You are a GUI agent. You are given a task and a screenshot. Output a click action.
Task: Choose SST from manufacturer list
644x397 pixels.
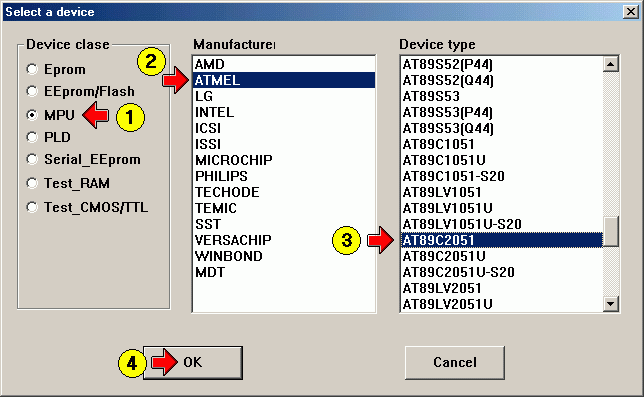click(283, 224)
